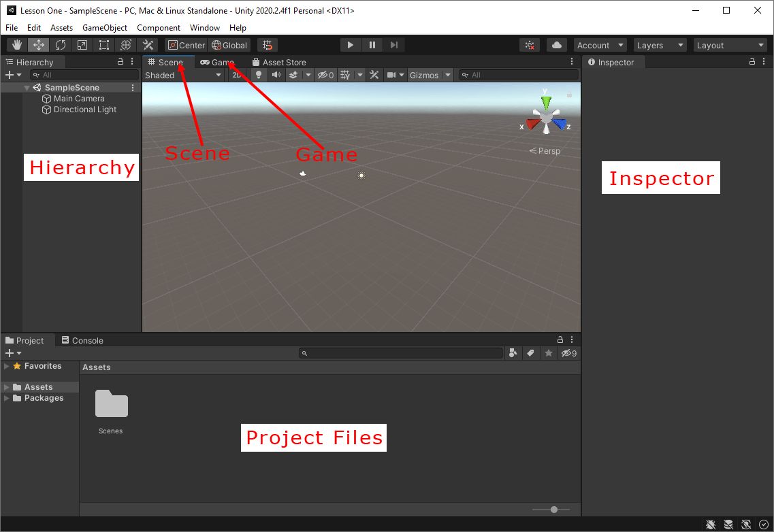Open the Account dropdown button
774x532 pixels.
(595, 45)
